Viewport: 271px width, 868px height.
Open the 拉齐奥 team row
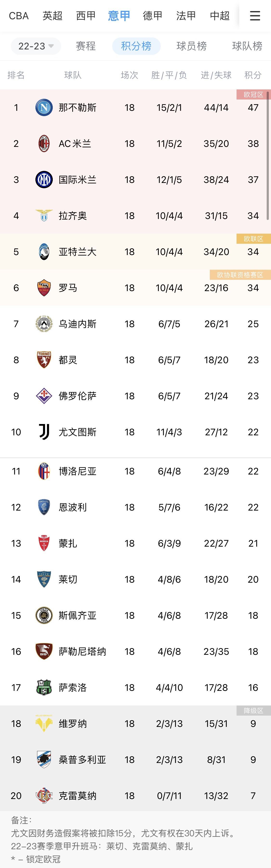coord(135,216)
